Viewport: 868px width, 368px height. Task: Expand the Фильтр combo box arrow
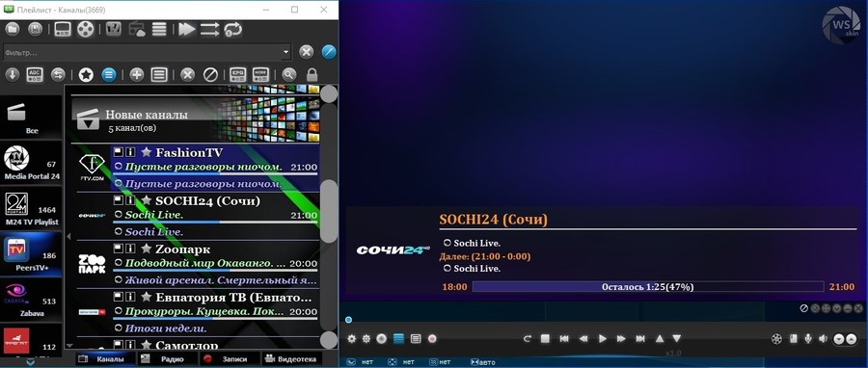pyautogui.click(x=285, y=52)
